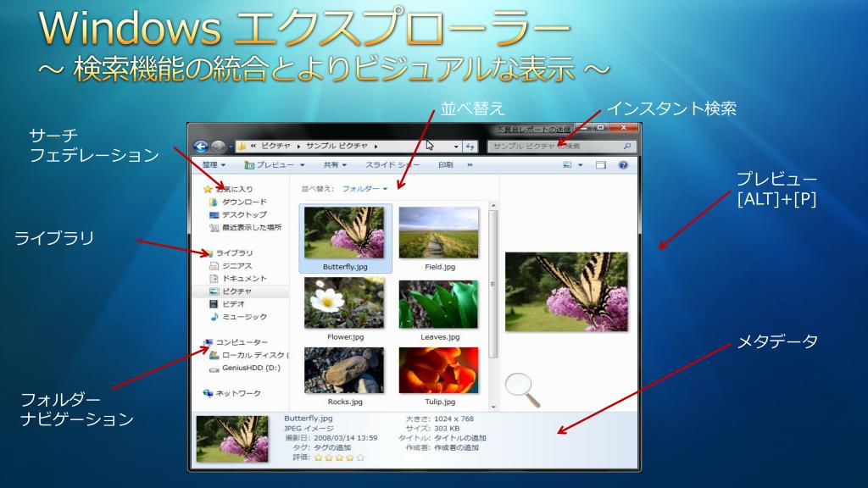Click the refresh button beside the address bar
868x488 pixels.
pos(470,147)
